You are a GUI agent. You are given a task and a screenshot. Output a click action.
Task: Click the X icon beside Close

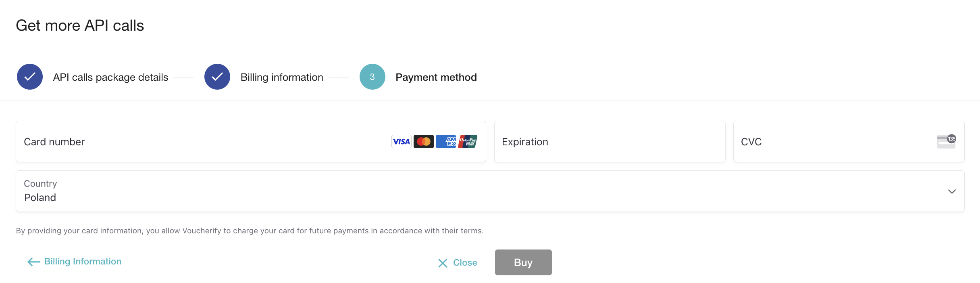tap(443, 262)
